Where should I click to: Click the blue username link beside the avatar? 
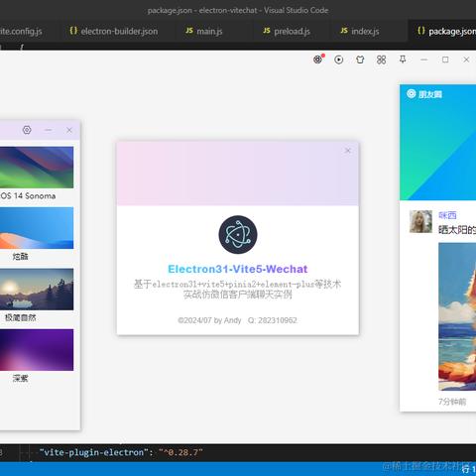point(447,215)
